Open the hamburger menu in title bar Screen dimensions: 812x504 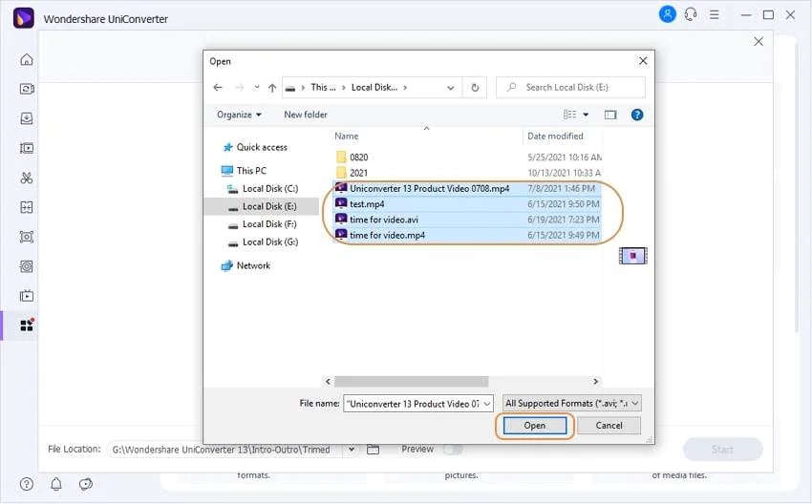715,14
